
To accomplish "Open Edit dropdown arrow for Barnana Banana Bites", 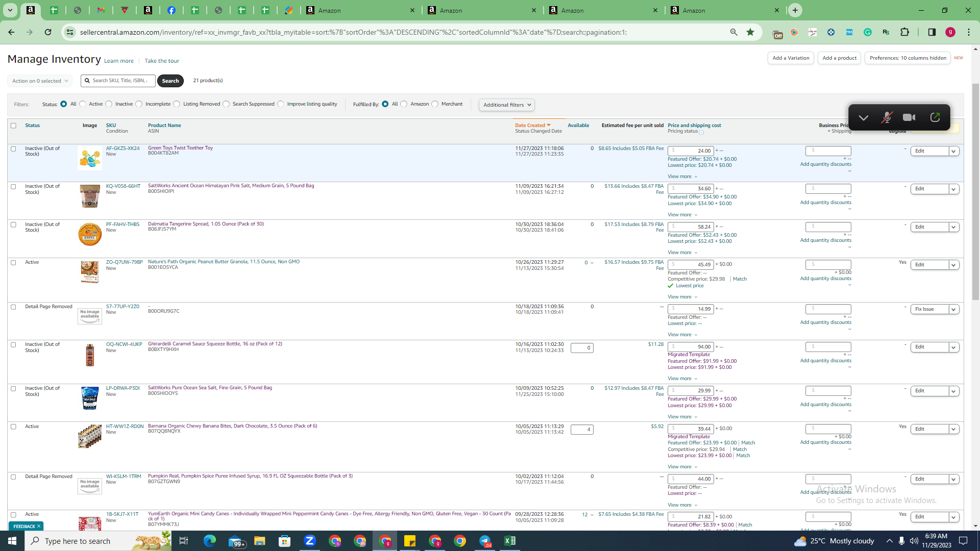I will (x=954, y=430).
